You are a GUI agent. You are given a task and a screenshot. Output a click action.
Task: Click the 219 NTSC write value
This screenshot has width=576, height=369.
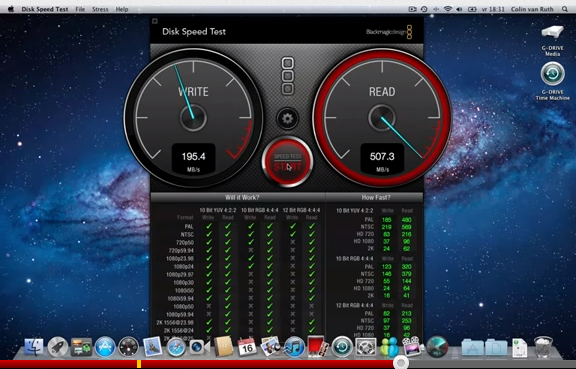click(x=386, y=227)
